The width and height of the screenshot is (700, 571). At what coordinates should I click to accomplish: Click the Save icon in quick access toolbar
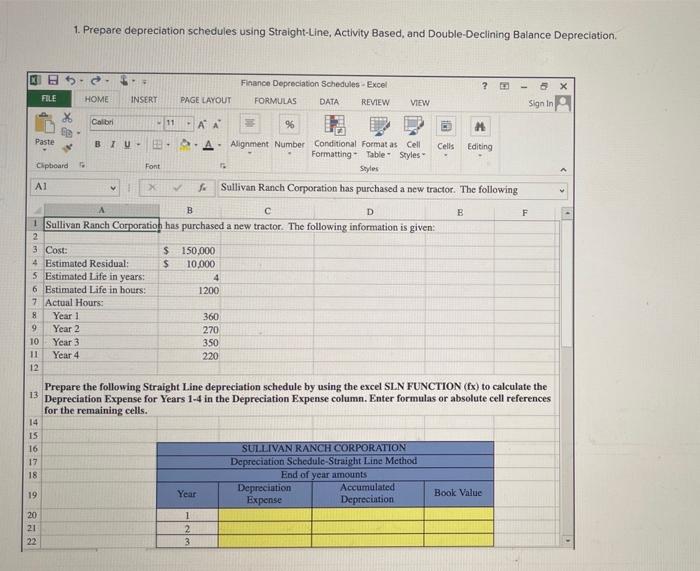(x=53, y=80)
